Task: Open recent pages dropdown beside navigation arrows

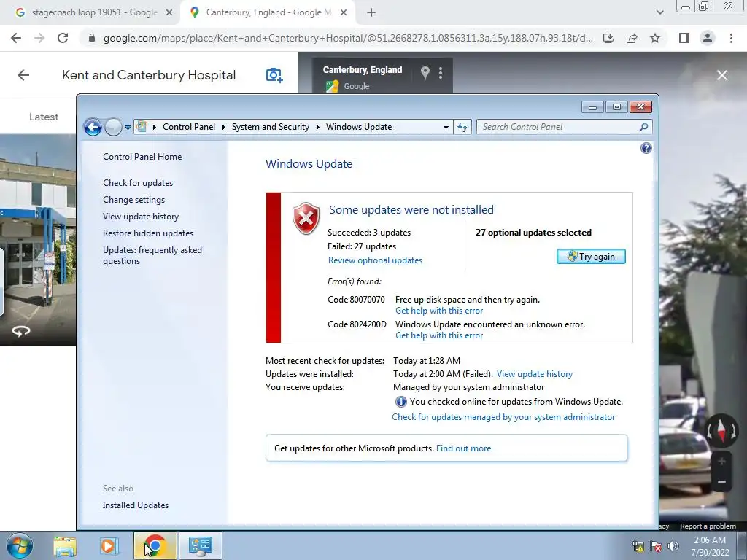Action: pos(128,127)
